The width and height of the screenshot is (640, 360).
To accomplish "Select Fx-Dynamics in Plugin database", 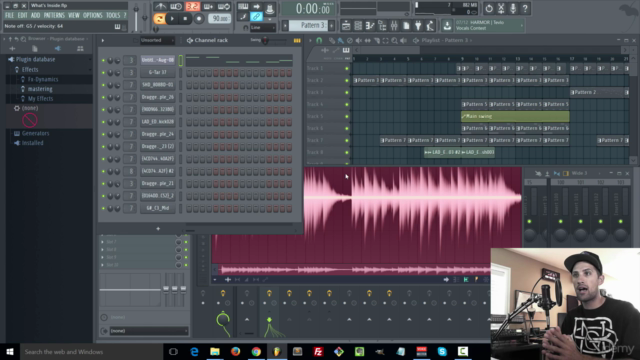I will tap(43, 79).
